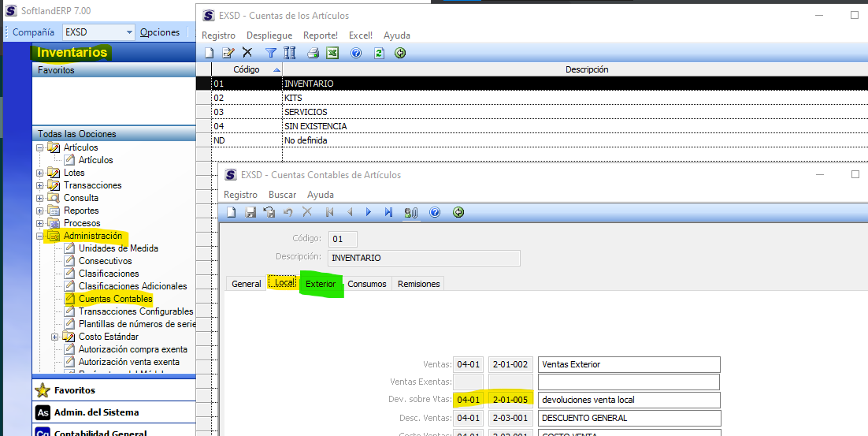This screenshot has width=868, height=436.
Task: Switch to the Remisiones tab
Action: click(418, 284)
